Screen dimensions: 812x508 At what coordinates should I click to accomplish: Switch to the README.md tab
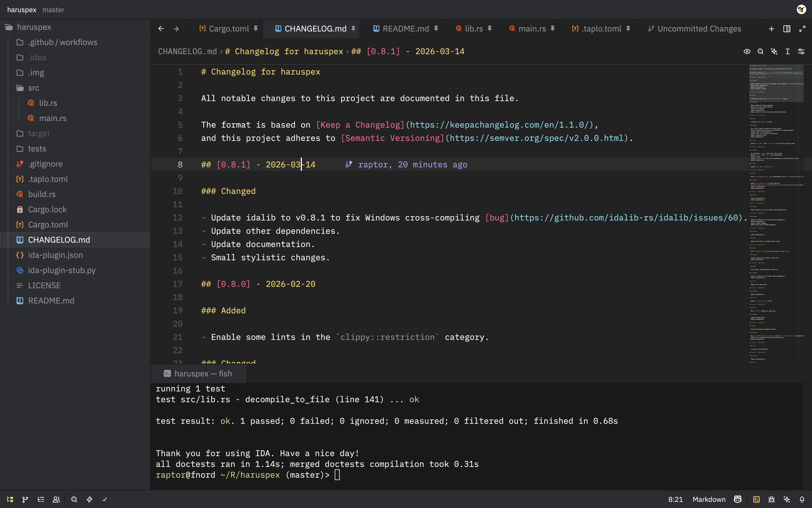(x=401, y=29)
